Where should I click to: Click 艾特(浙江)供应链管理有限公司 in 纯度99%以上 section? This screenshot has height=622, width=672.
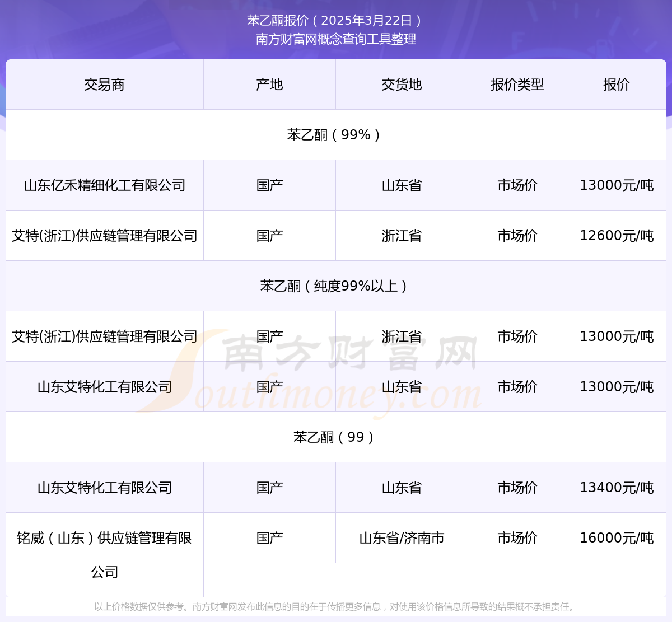104,336
